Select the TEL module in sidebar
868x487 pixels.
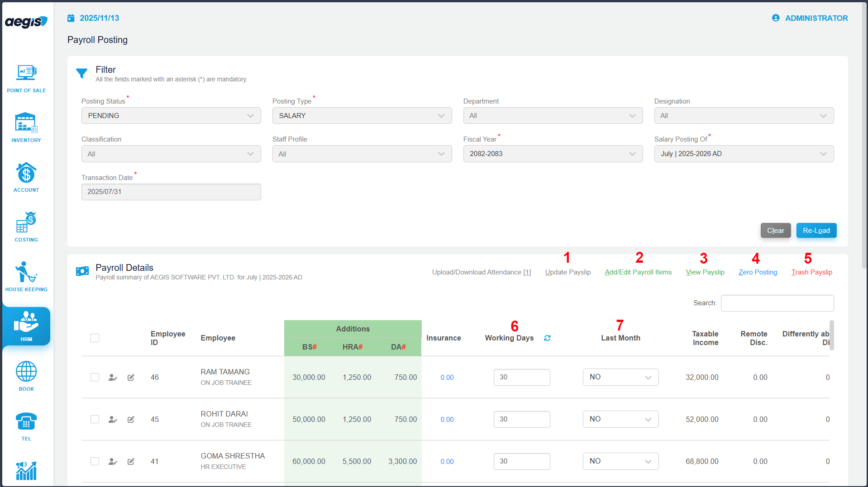pyautogui.click(x=26, y=426)
